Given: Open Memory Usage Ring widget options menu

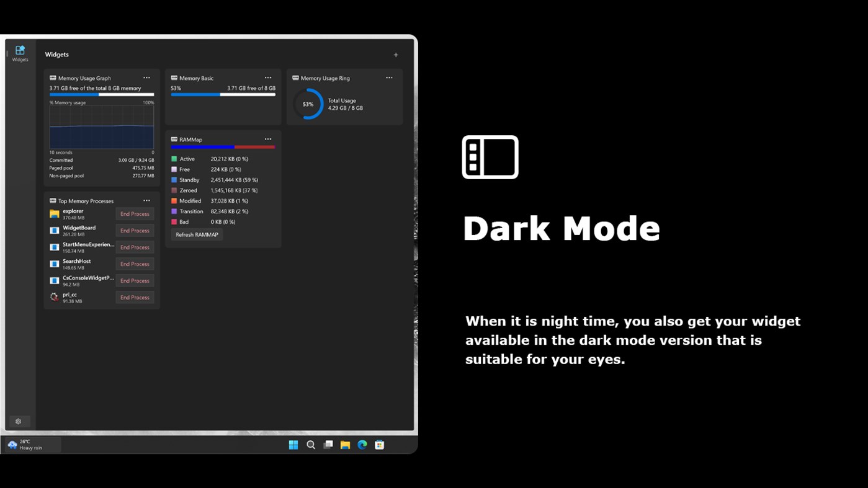Looking at the screenshot, I should pyautogui.click(x=390, y=78).
